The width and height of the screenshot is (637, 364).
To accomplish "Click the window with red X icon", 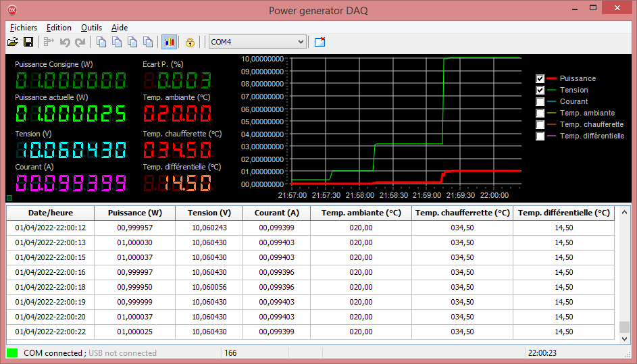I will (x=320, y=42).
